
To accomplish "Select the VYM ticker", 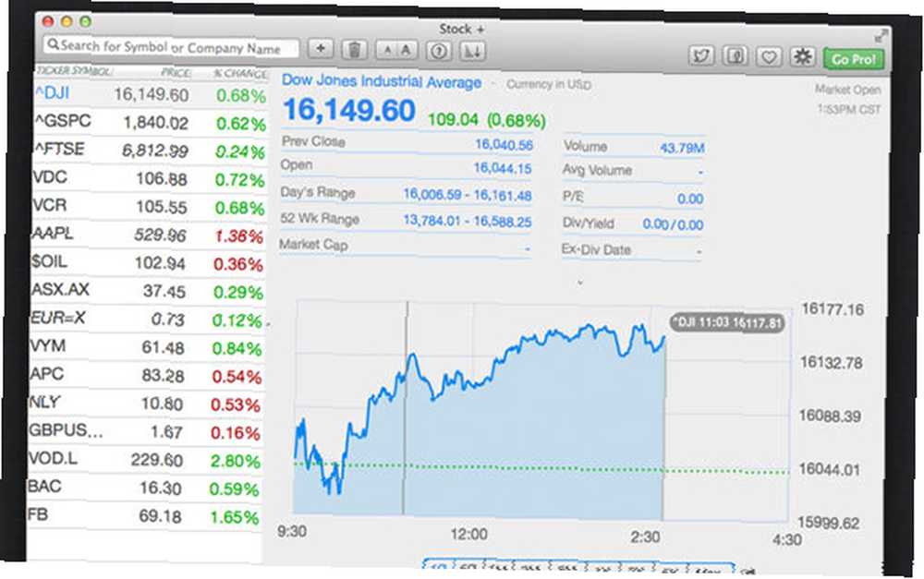I will pyautogui.click(x=48, y=345).
